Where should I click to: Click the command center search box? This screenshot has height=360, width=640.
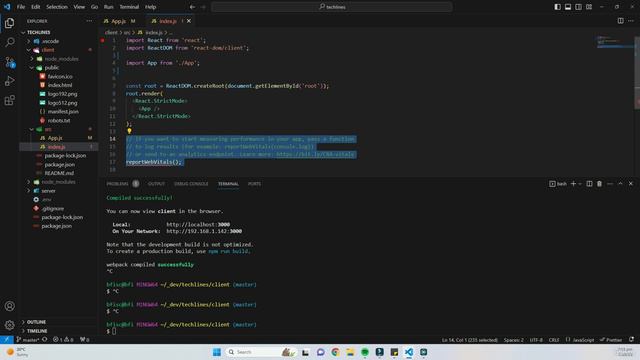tap(332, 7)
